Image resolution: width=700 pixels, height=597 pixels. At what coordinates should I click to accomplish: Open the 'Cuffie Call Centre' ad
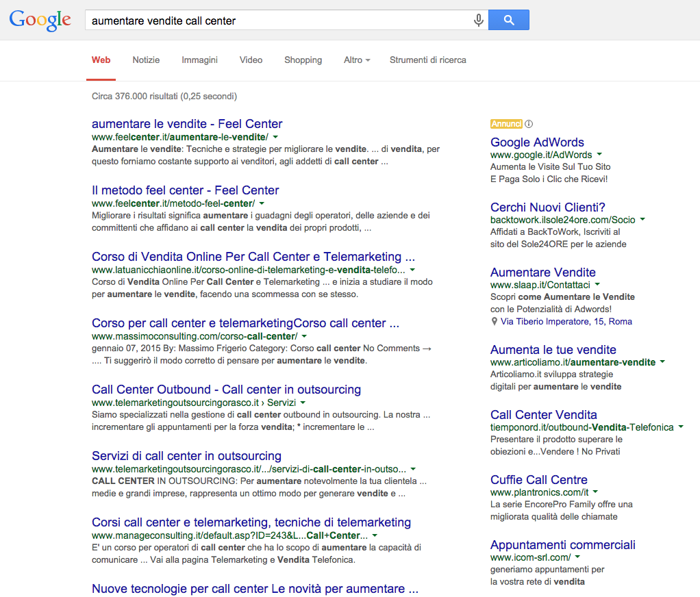pyautogui.click(x=539, y=480)
